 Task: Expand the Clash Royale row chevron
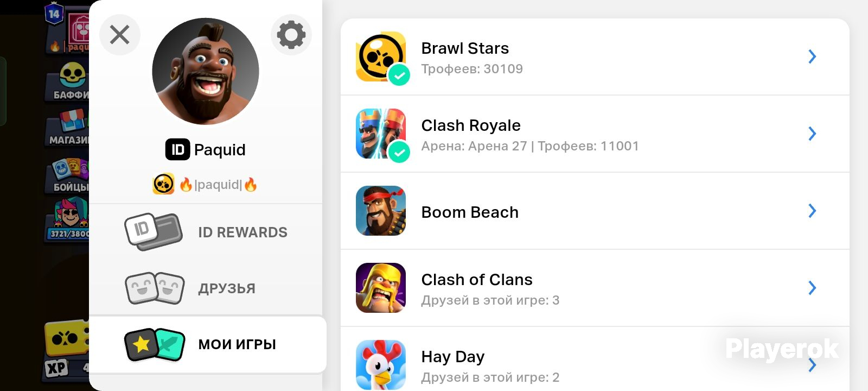pos(812,134)
